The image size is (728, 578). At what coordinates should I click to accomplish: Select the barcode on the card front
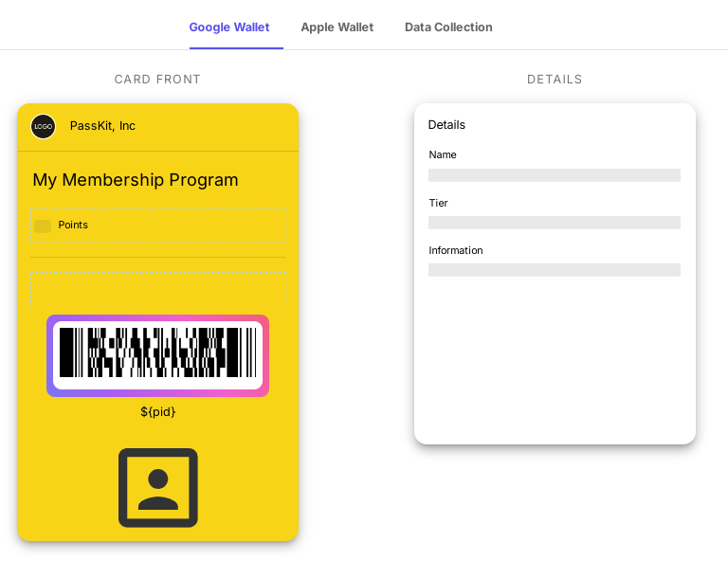[x=158, y=355]
